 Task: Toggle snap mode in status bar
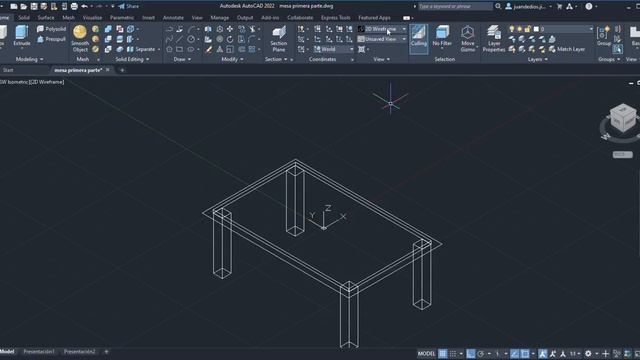[x=453, y=353]
